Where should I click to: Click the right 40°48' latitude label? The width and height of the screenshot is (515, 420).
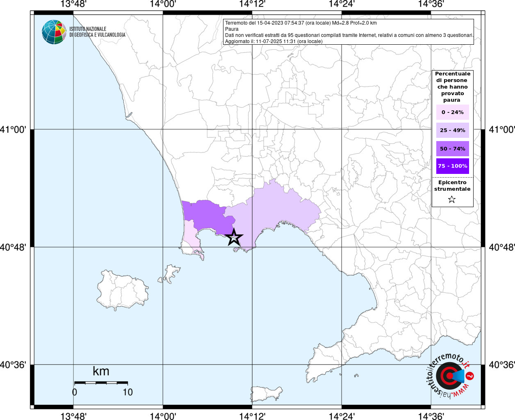pos(502,247)
